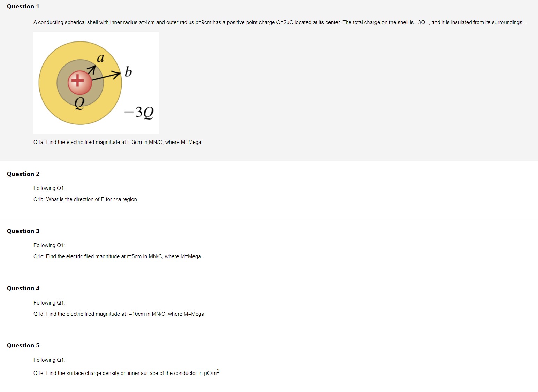Click the Question 4 heading
Viewport: 538px width, 392px height.
pos(23,288)
